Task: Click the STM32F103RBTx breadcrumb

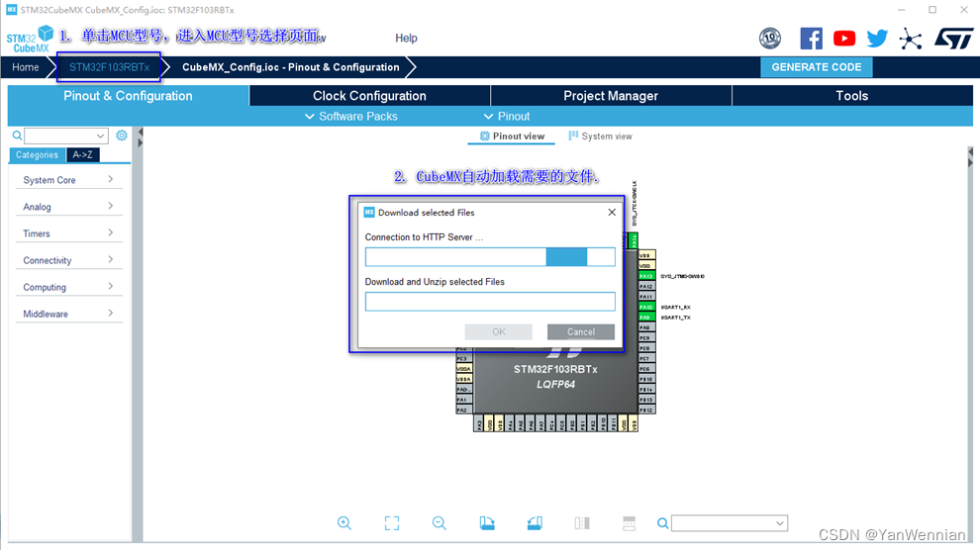Action: tap(109, 67)
